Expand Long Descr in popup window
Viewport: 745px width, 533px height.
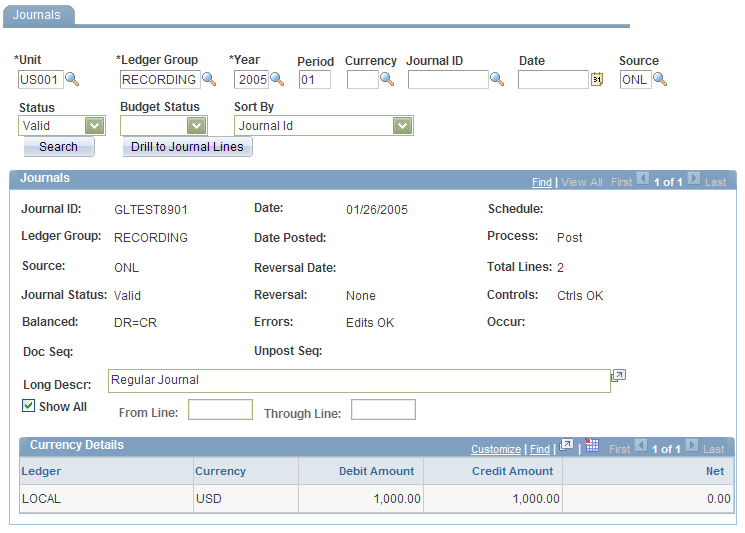tap(619, 376)
